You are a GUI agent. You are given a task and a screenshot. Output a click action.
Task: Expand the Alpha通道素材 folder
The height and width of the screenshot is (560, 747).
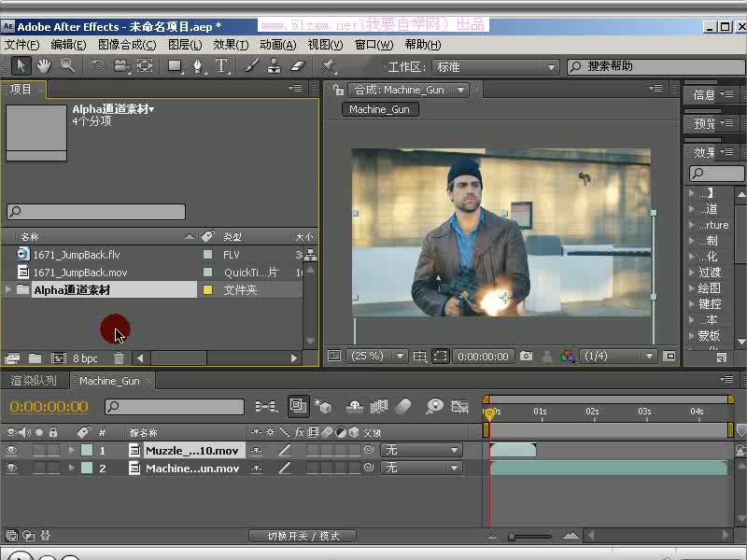[8, 290]
